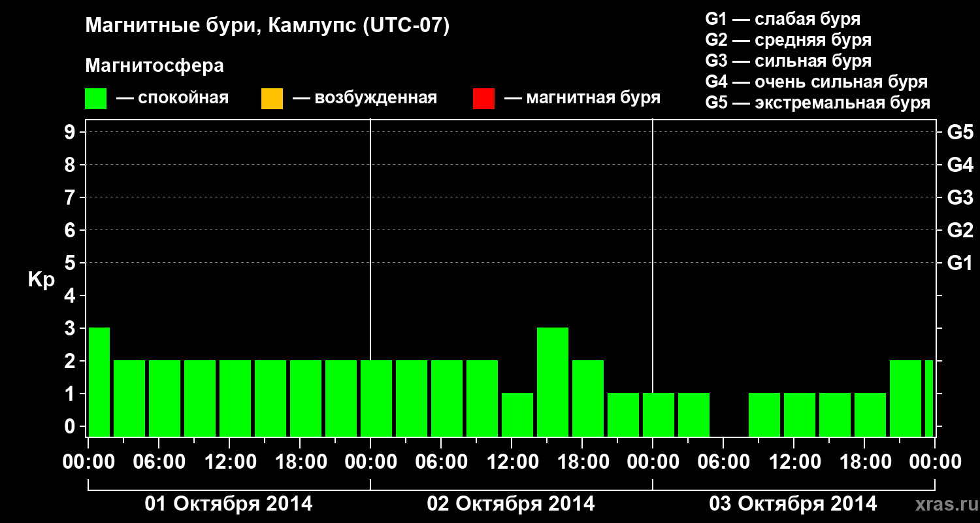Click '06:00' time label above '01 Октября 2014'
This screenshot has width=980, height=523.
coord(159,462)
